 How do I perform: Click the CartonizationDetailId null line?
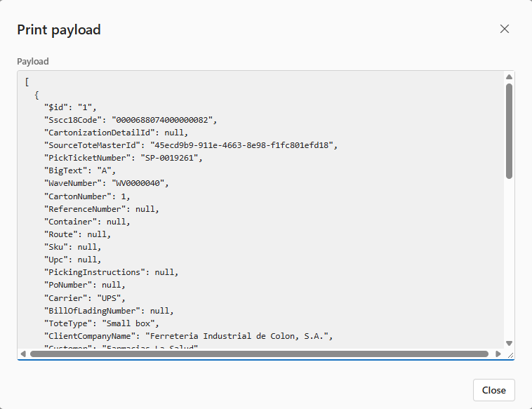(x=116, y=133)
